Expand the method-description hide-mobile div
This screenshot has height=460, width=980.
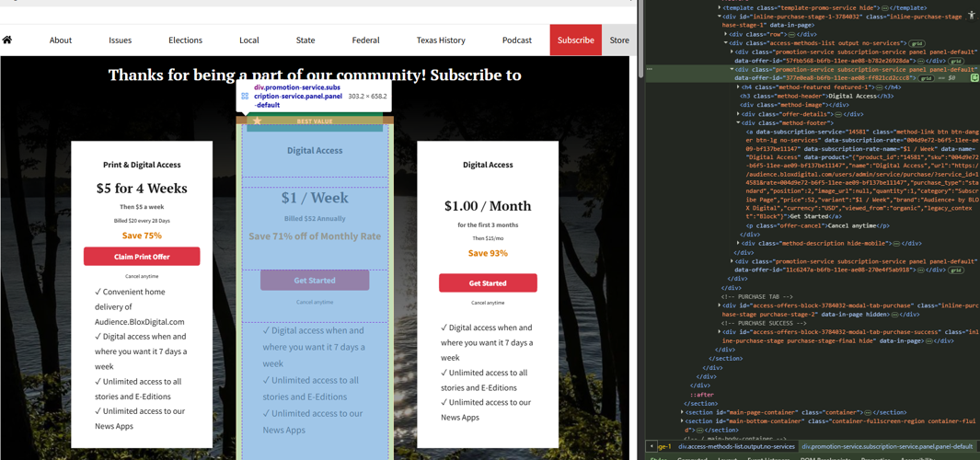738,244
